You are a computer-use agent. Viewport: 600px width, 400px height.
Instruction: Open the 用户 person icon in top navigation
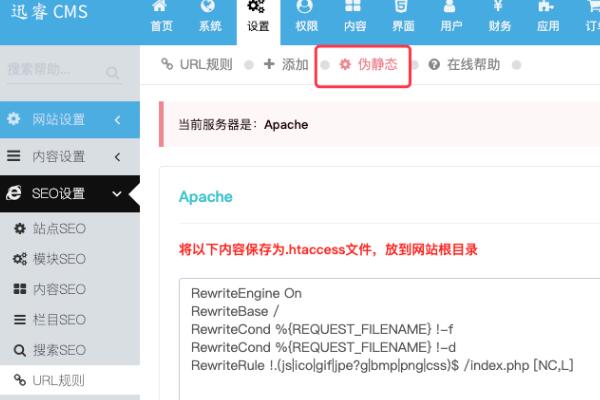449,5
